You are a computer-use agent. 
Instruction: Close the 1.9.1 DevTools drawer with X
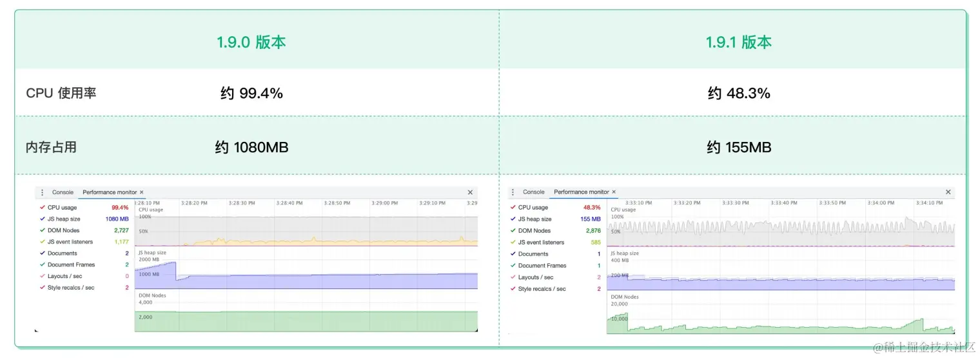(948, 192)
